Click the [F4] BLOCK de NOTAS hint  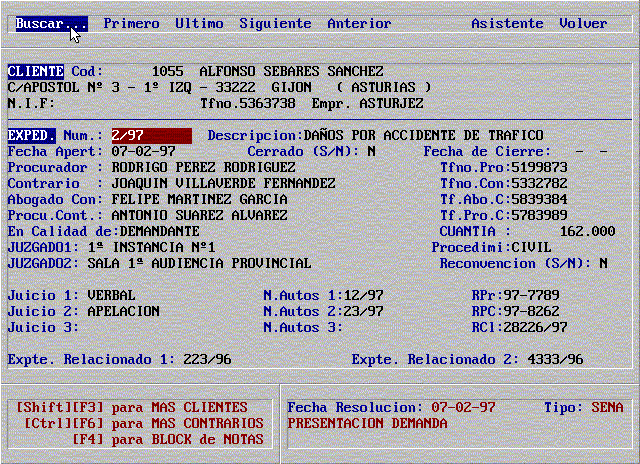pos(167,440)
